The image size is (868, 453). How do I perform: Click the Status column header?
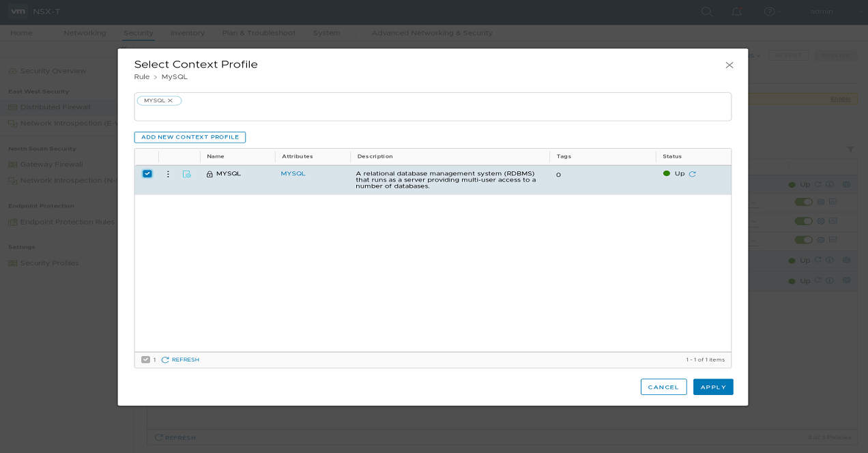click(x=672, y=156)
